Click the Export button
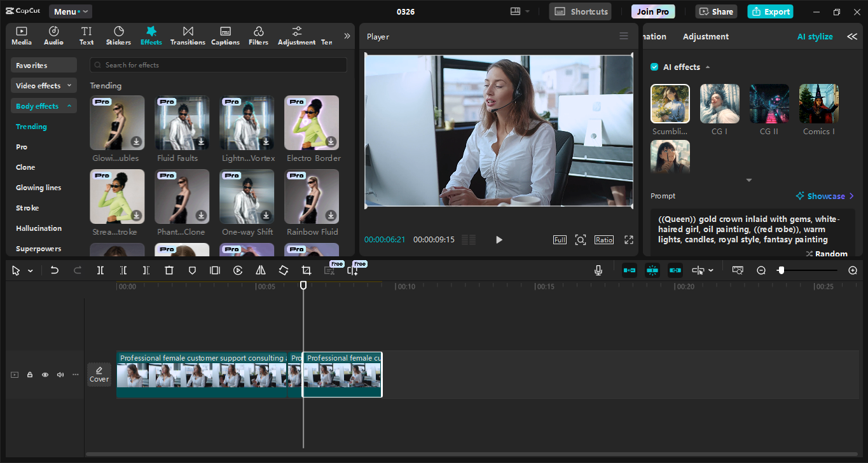This screenshot has width=868, height=463. click(769, 11)
